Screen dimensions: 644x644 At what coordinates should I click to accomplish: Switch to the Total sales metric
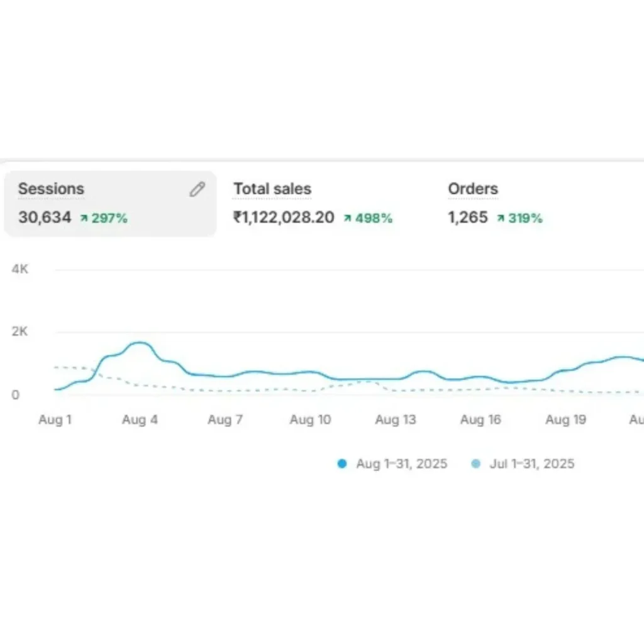[x=272, y=189]
